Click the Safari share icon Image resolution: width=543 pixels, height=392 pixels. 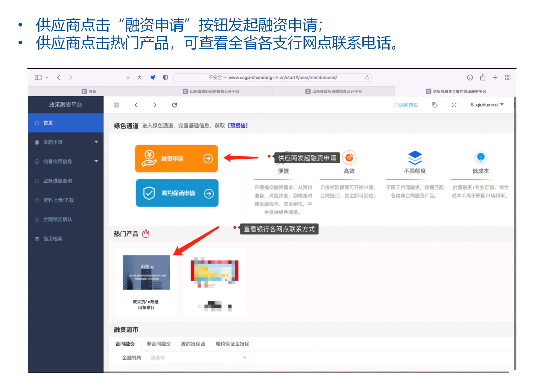pos(483,77)
